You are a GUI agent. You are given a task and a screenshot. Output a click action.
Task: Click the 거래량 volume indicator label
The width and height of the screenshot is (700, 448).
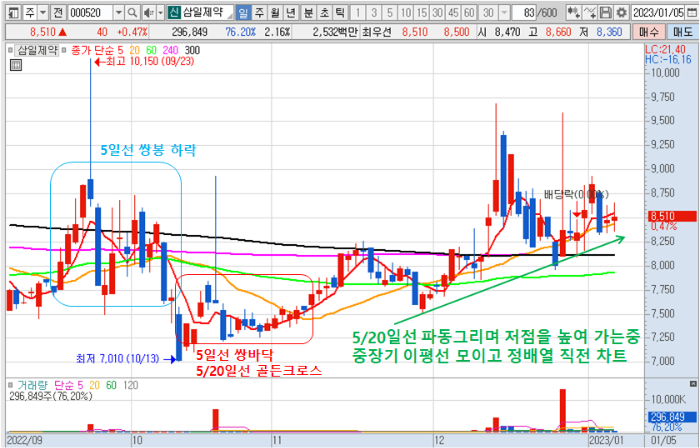pyautogui.click(x=32, y=385)
